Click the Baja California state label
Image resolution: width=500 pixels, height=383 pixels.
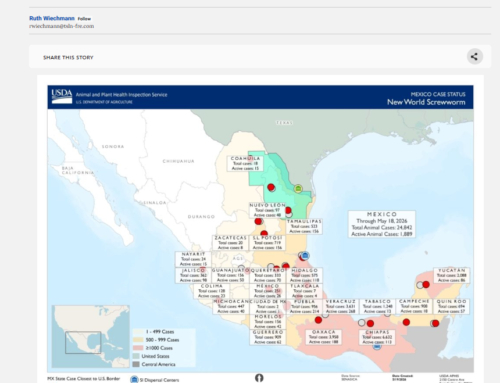[78, 170]
